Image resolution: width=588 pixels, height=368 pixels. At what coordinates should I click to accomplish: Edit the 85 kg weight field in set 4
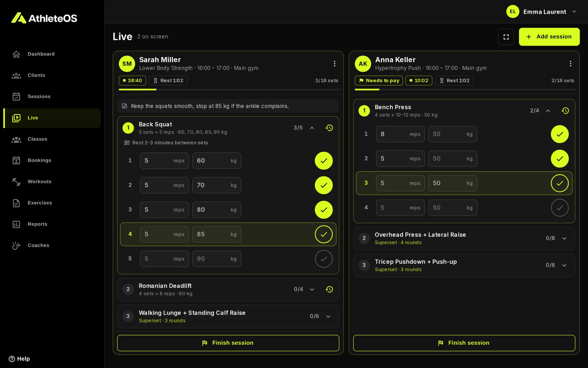tap(217, 234)
